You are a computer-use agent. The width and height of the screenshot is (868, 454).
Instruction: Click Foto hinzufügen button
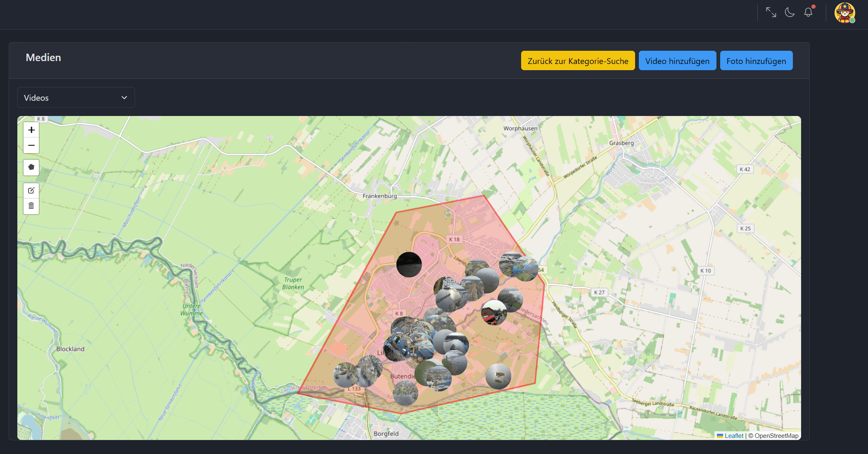[x=756, y=61]
